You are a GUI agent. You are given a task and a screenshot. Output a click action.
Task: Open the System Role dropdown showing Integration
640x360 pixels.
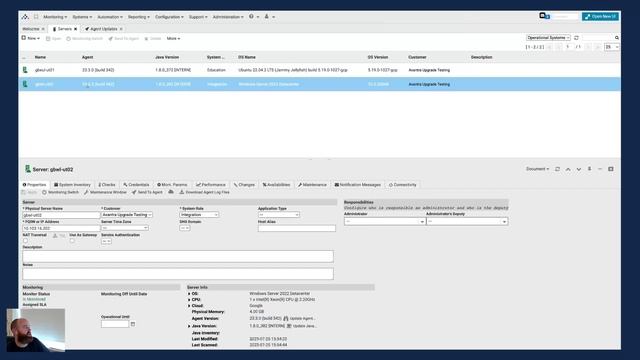tap(199, 215)
